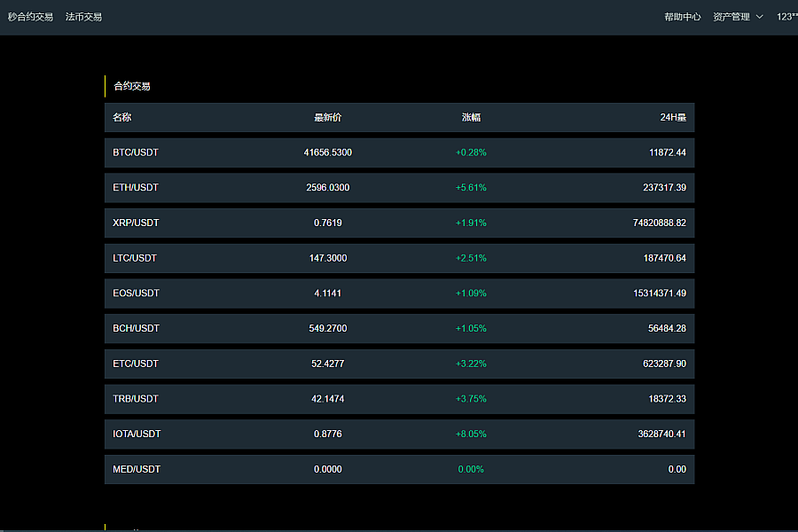Click the 涨幅 column header

click(472, 118)
